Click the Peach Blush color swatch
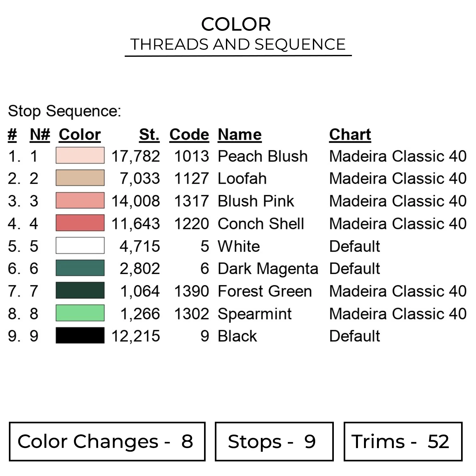The width and height of the screenshot is (476, 476). (x=80, y=155)
